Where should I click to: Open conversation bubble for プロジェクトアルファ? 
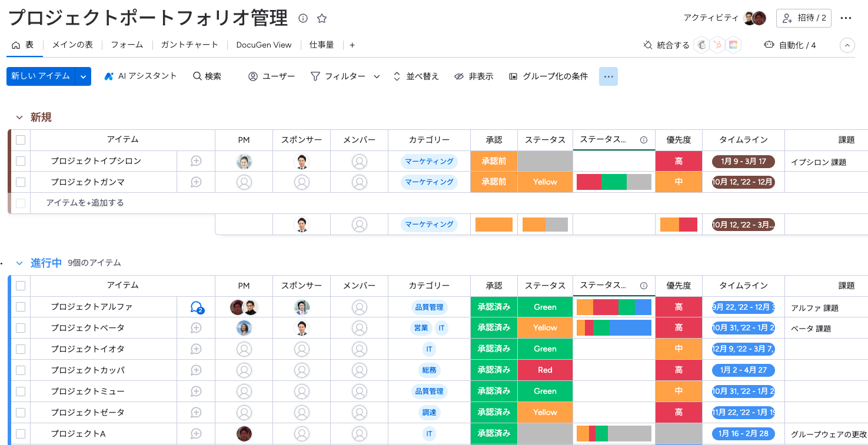coord(197,307)
